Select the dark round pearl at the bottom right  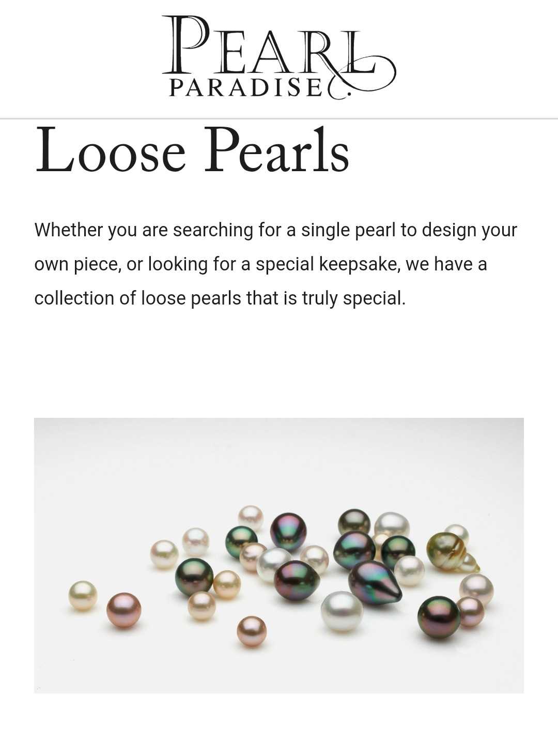click(439, 617)
